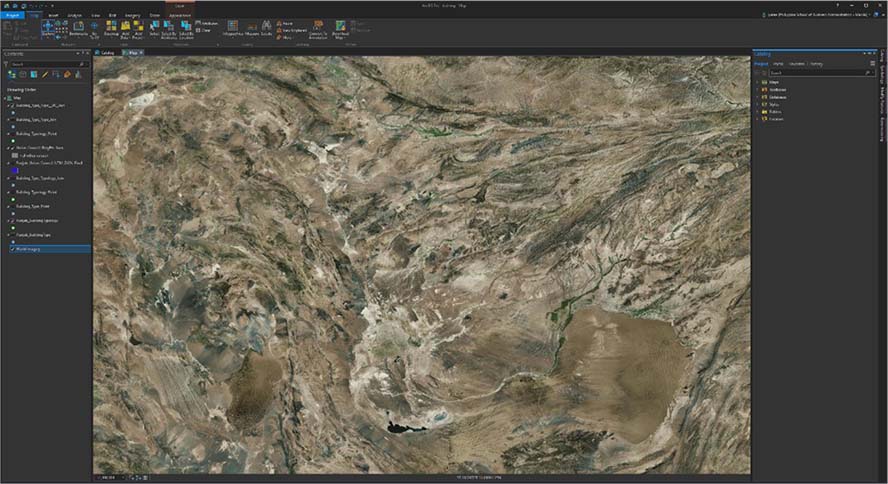Click List By Drawing Order icon
This screenshot has width=888, height=484.
11,74
